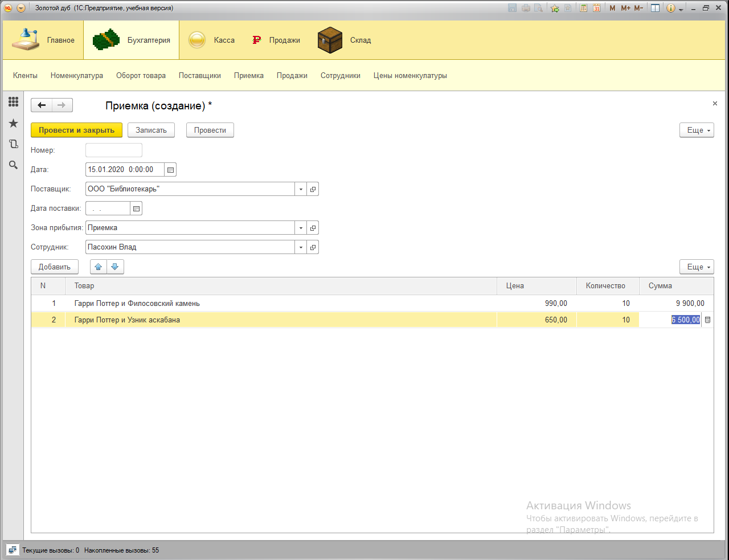Click the save icon in title bar
The width and height of the screenshot is (729, 560).
click(512, 8)
